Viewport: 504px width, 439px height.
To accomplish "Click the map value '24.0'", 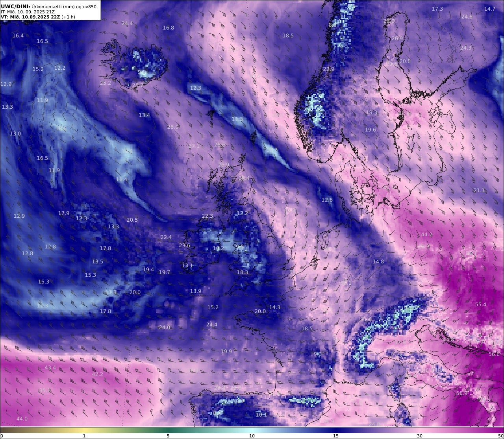I will tap(165, 328).
